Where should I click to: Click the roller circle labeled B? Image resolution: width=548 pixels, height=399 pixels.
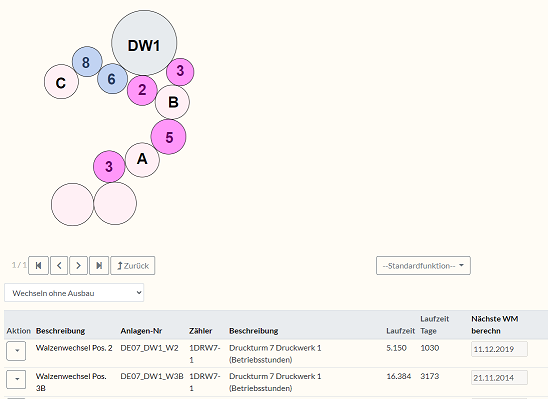[172, 102]
